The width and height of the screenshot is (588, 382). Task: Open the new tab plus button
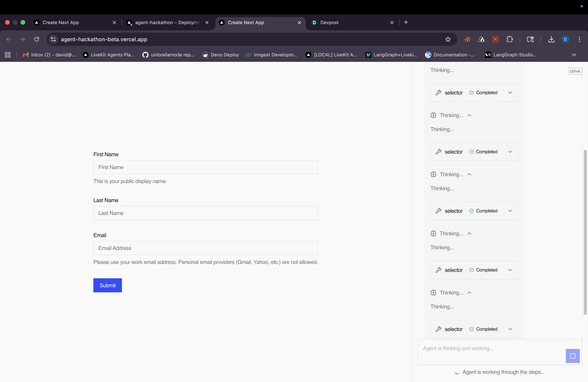coord(406,22)
